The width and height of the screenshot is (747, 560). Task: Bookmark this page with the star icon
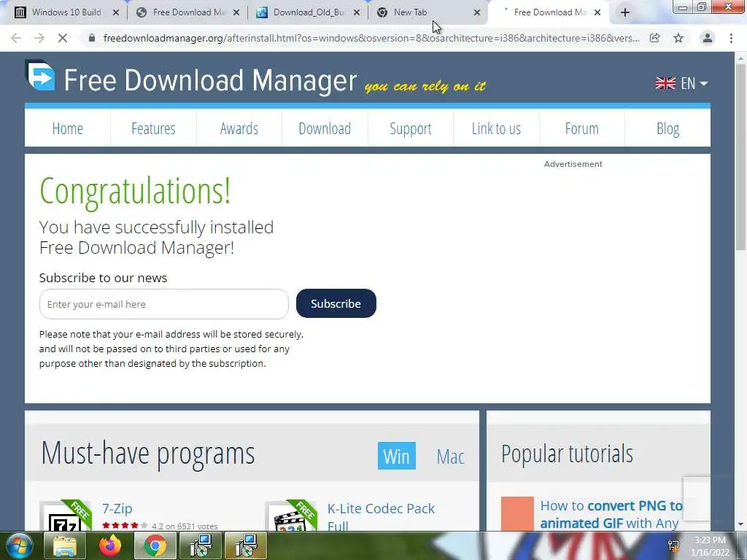point(678,38)
